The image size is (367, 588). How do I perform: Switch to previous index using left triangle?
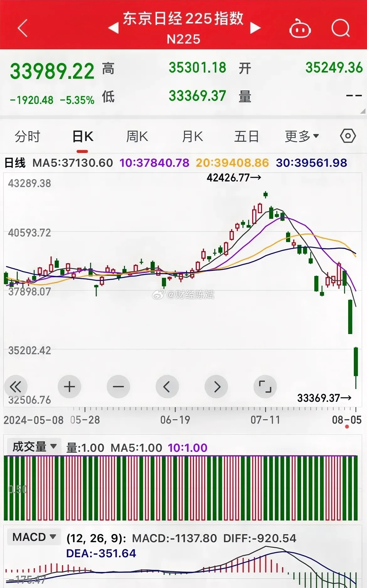point(113,28)
